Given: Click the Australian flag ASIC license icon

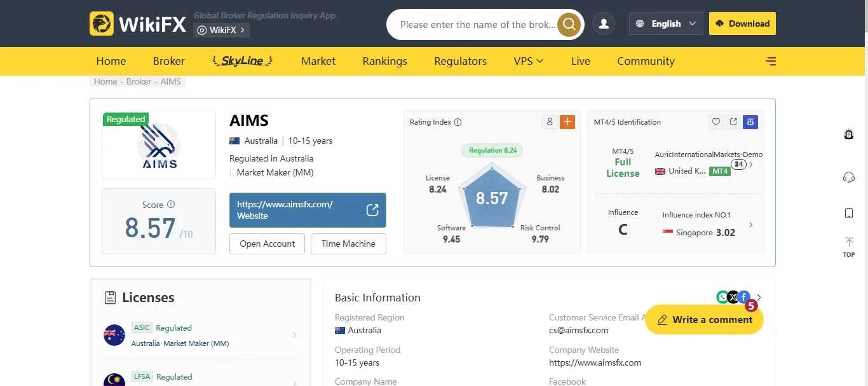Looking at the screenshot, I should [x=114, y=335].
